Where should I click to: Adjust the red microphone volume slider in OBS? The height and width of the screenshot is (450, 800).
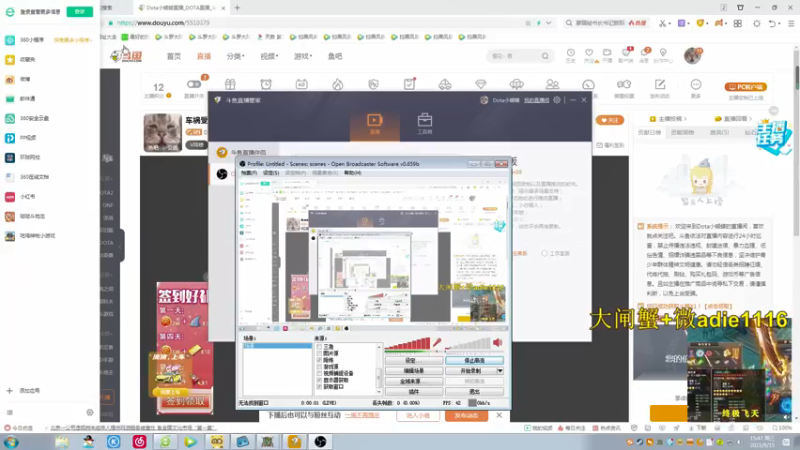408,344
